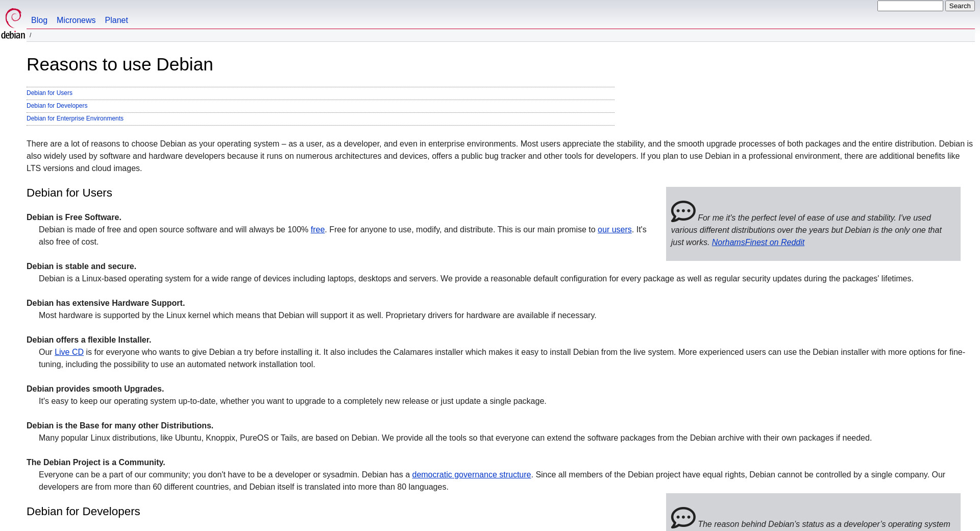The height and width of the screenshot is (531, 980).
Task: Open the 'our users' hyperlink
Action: pos(615,230)
